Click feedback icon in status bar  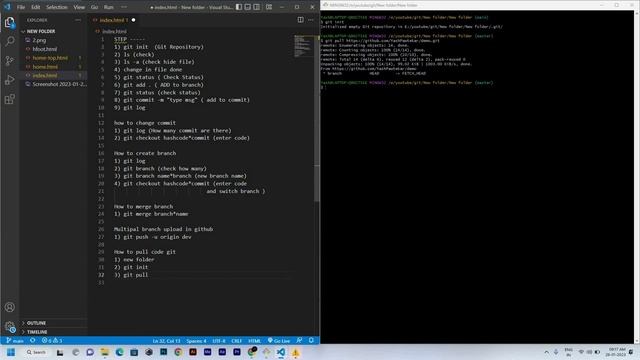click(x=300, y=340)
